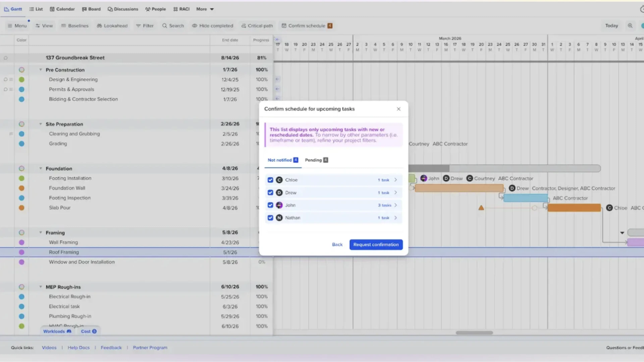This screenshot has width=644, height=362.
Task: Click the zoom magnifier icon
Action: [630, 26]
